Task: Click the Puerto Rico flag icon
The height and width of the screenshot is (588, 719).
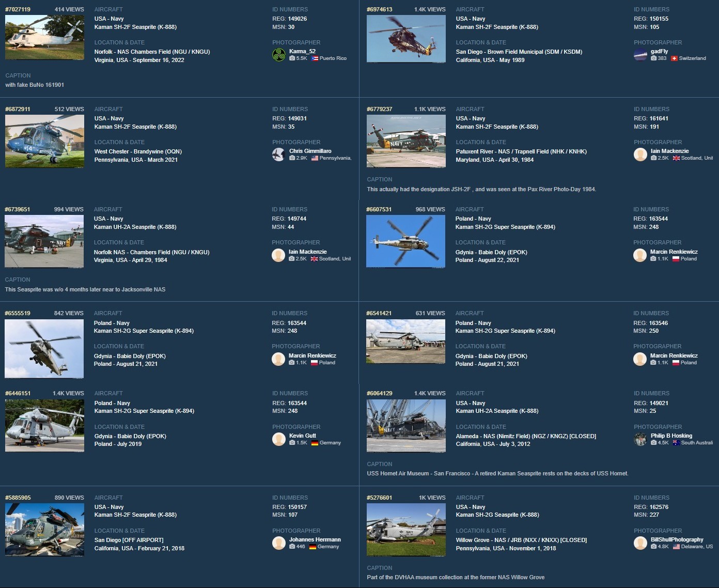Action: (313, 58)
